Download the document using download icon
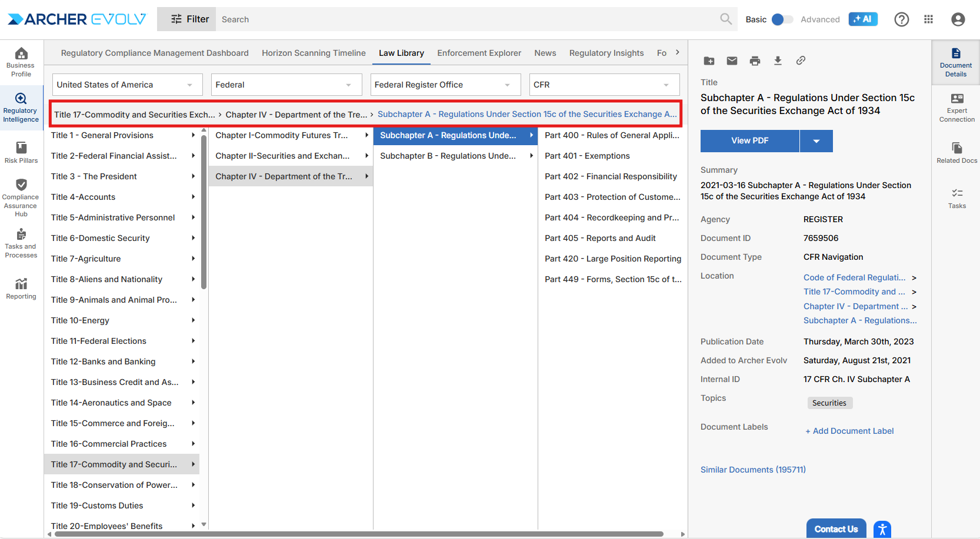This screenshot has width=980, height=539. tap(778, 61)
